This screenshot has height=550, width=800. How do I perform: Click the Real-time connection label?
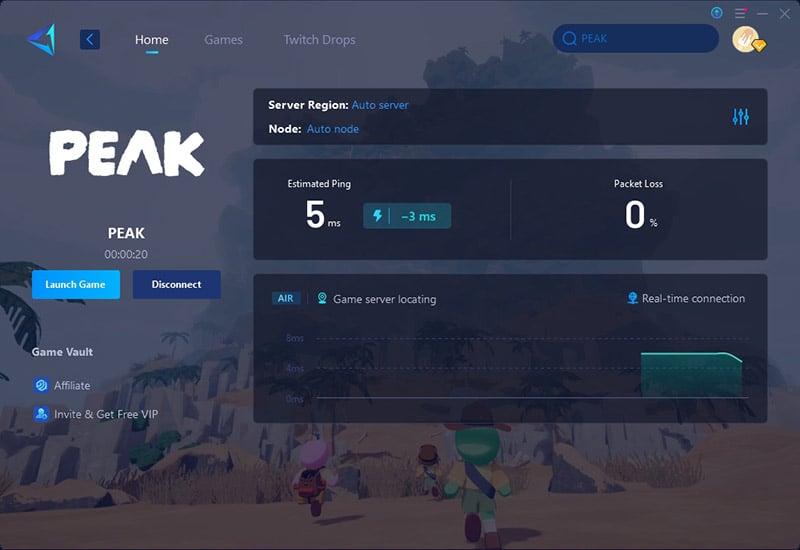pos(693,298)
